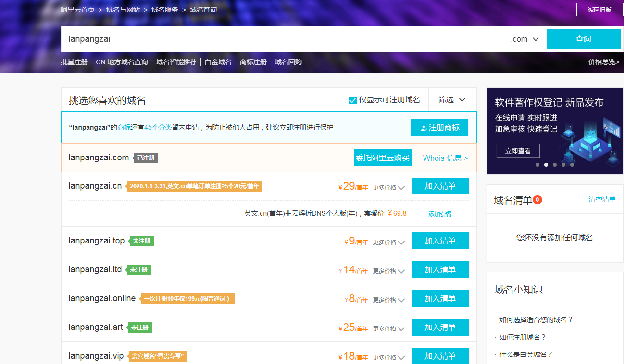Click the lanpangzai domain search field
Screen dimensions: 624x364
pyautogui.click(x=282, y=39)
